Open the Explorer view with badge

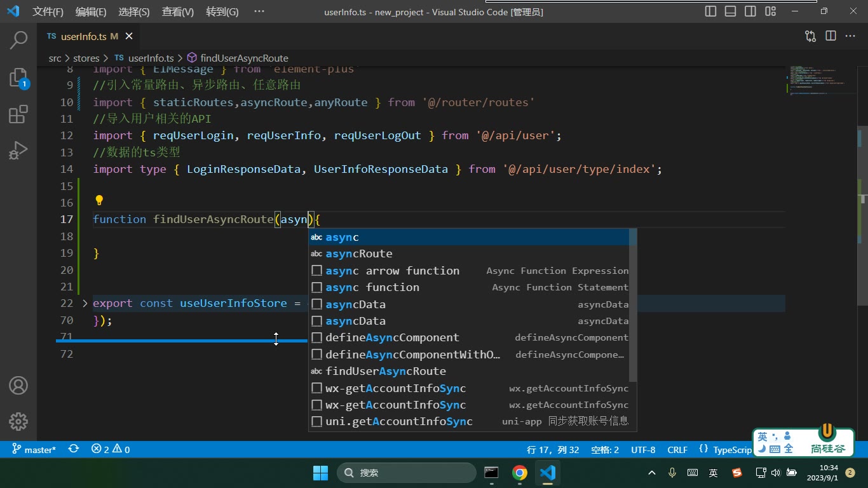pos(18,78)
